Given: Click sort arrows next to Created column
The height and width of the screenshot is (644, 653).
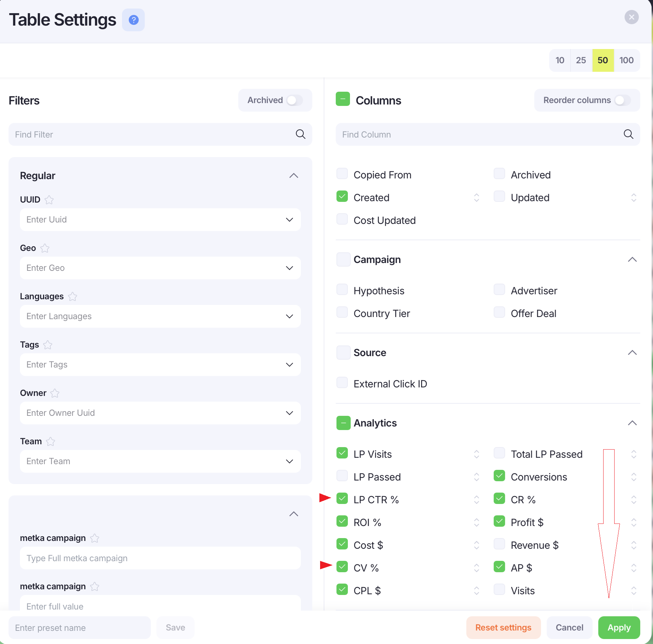Looking at the screenshot, I should (477, 198).
